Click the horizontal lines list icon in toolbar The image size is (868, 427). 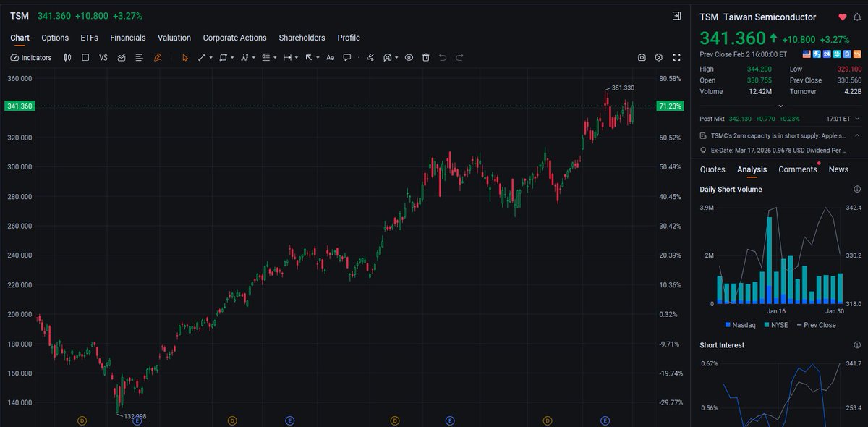tap(139, 57)
